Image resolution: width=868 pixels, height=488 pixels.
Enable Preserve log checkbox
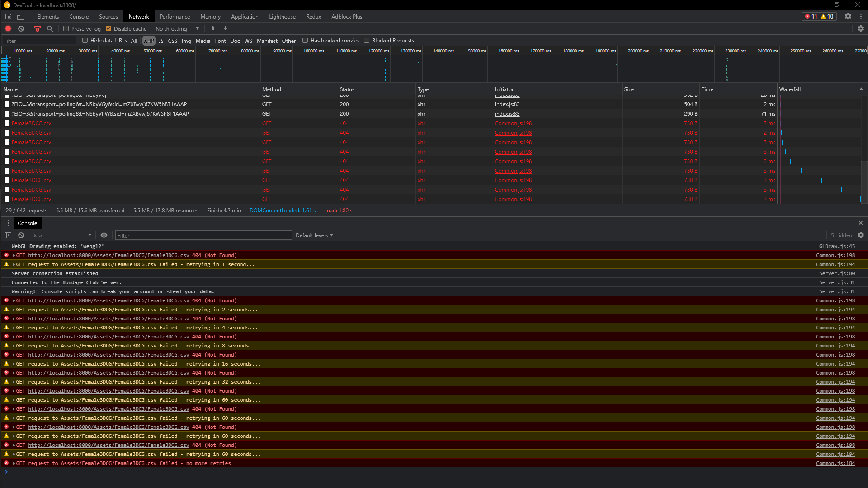pyautogui.click(x=66, y=28)
